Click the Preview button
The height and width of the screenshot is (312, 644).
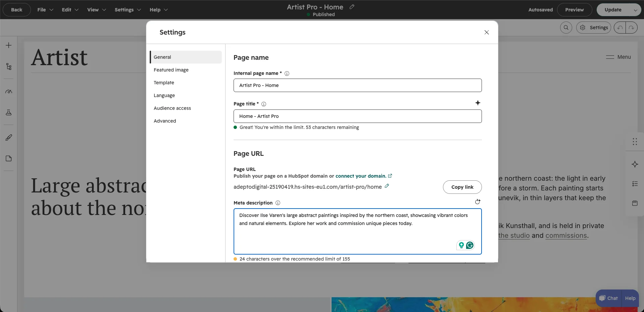(x=574, y=10)
